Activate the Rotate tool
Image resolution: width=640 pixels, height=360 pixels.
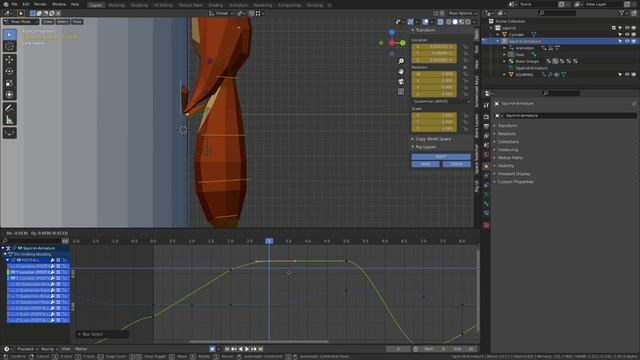9,71
